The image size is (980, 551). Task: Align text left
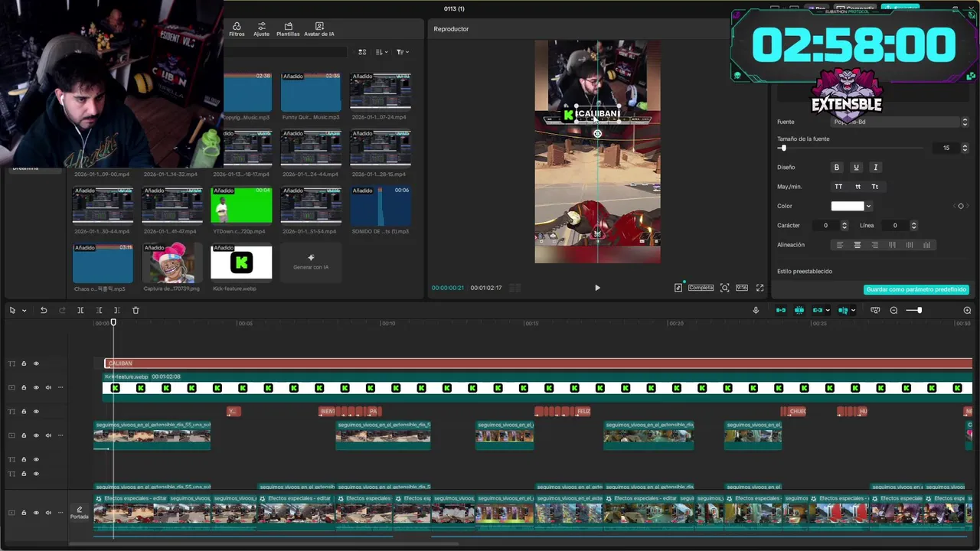[x=840, y=245]
